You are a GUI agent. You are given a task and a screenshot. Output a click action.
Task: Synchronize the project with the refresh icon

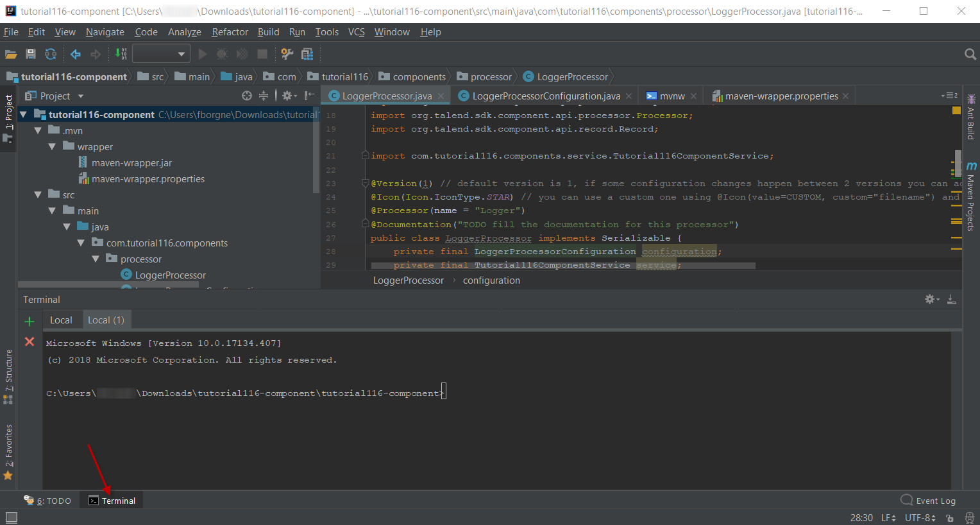coord(50,54)
